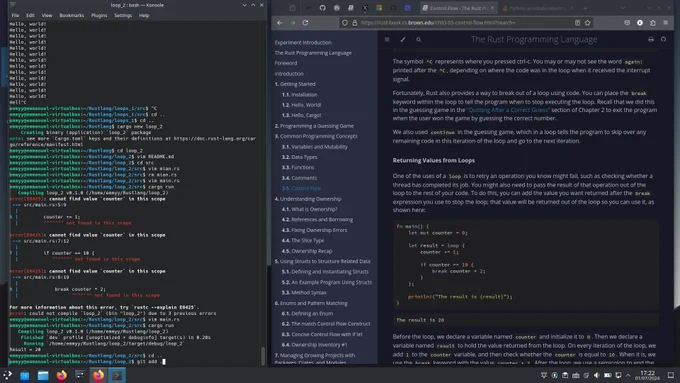Open Firefox application hamburger menu
This screenshot has height=383, width=680.
coord(666,23)
